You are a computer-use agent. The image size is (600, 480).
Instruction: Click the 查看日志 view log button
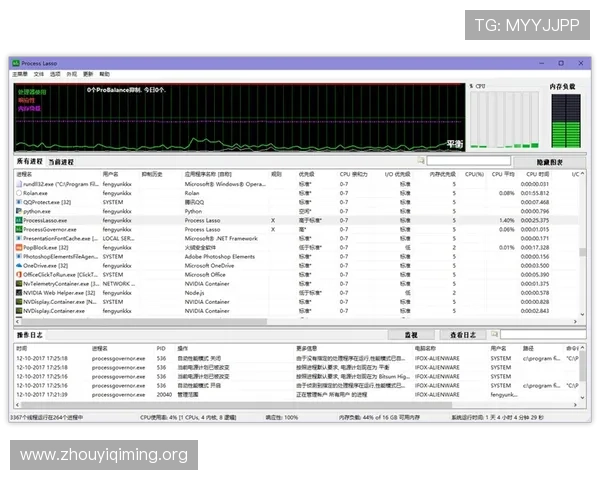coord(463,335)
